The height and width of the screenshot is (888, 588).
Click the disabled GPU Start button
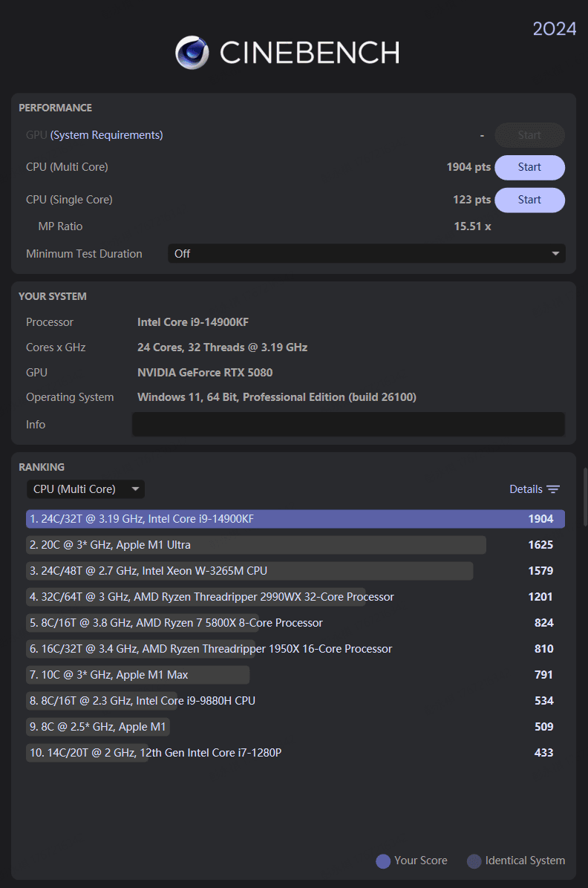[x=529, y=135]
